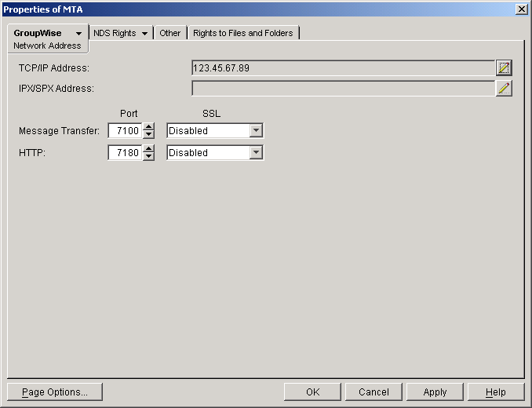
Task: Click the HTTP label
Action: click(x=32, y=153)
